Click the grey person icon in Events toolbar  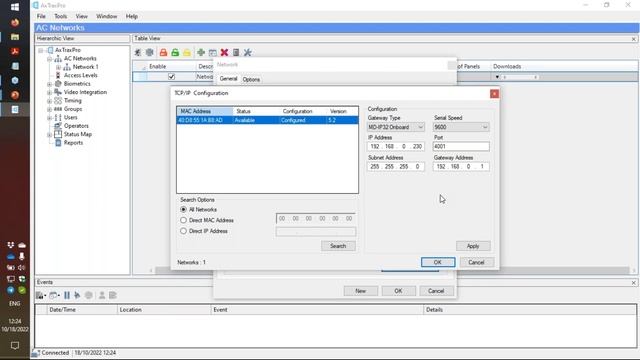pos(102,295)
